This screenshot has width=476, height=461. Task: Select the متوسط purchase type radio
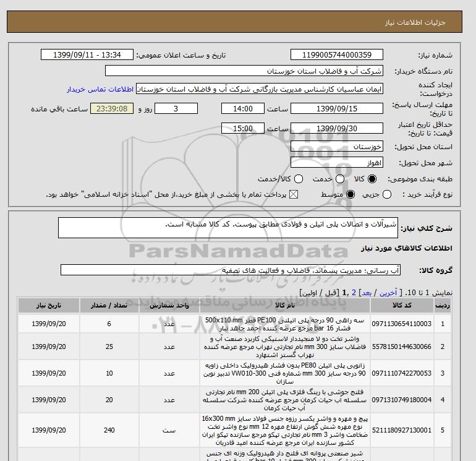click(351, 194)
